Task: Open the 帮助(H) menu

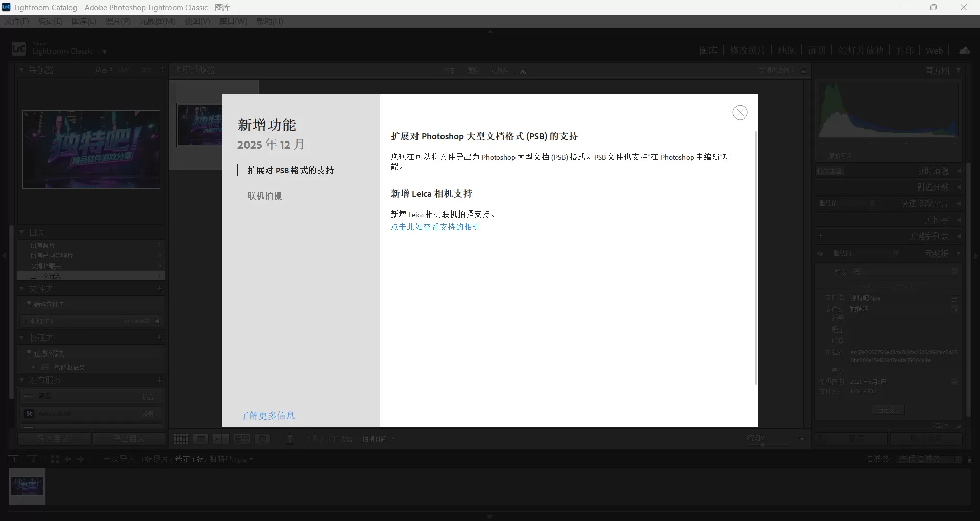Action: (x=270, y=21)
